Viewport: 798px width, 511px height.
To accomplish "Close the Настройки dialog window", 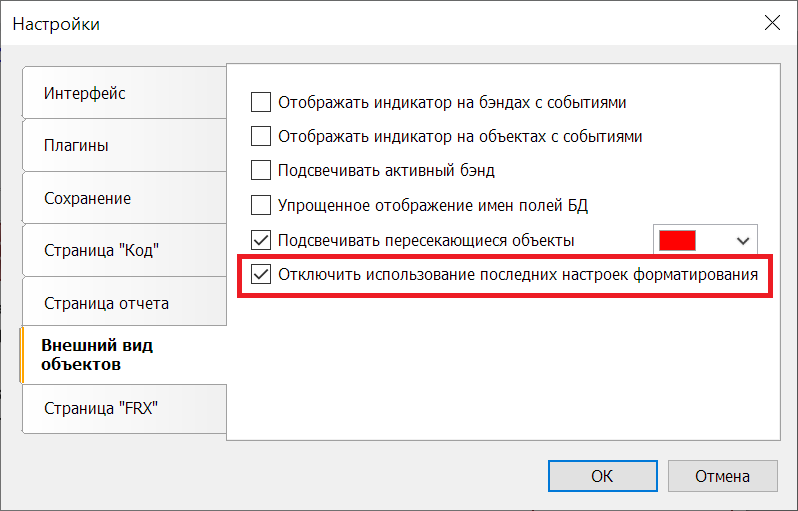I will [x=771, y=23].
